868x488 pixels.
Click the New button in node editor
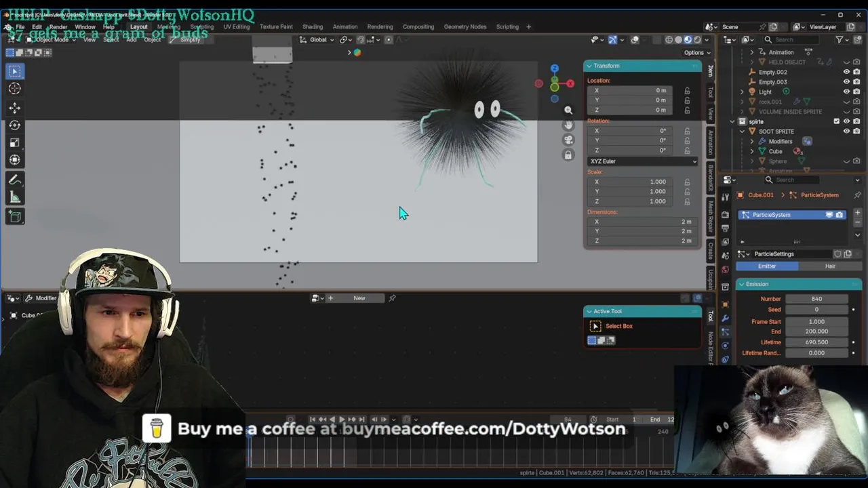point(359,298)
